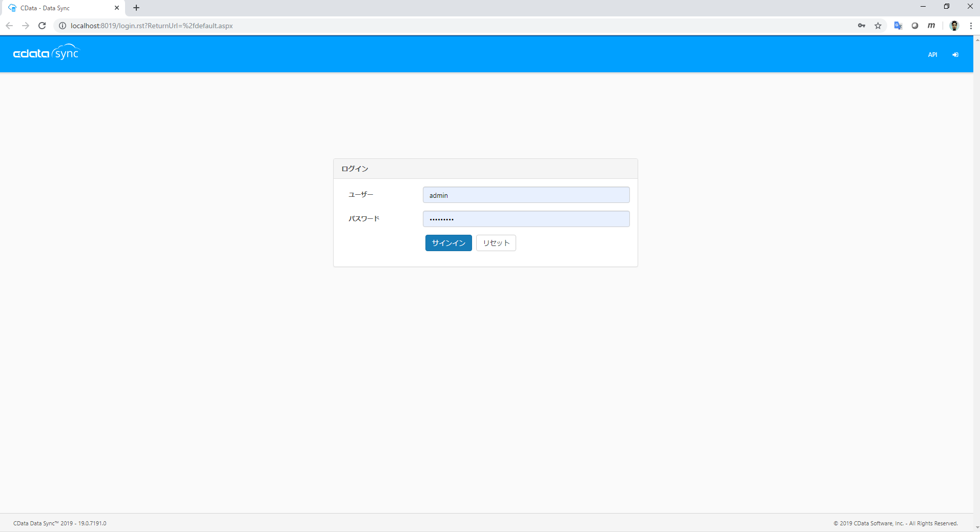Bookmark this page via the star icon
Screen dimensions: 980x532
(x=878, y=26)
